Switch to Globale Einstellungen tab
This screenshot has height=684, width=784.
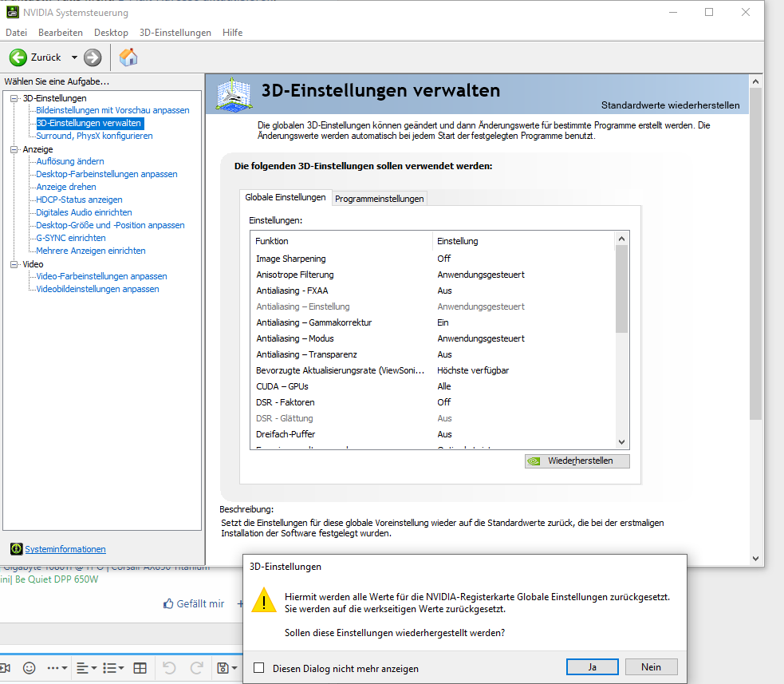tap(285, 197)
